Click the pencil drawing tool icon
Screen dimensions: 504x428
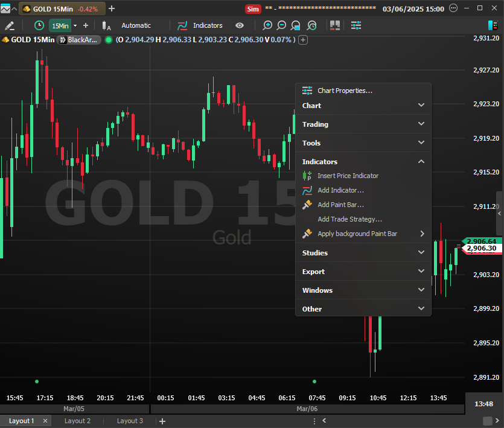coord(9,25)
